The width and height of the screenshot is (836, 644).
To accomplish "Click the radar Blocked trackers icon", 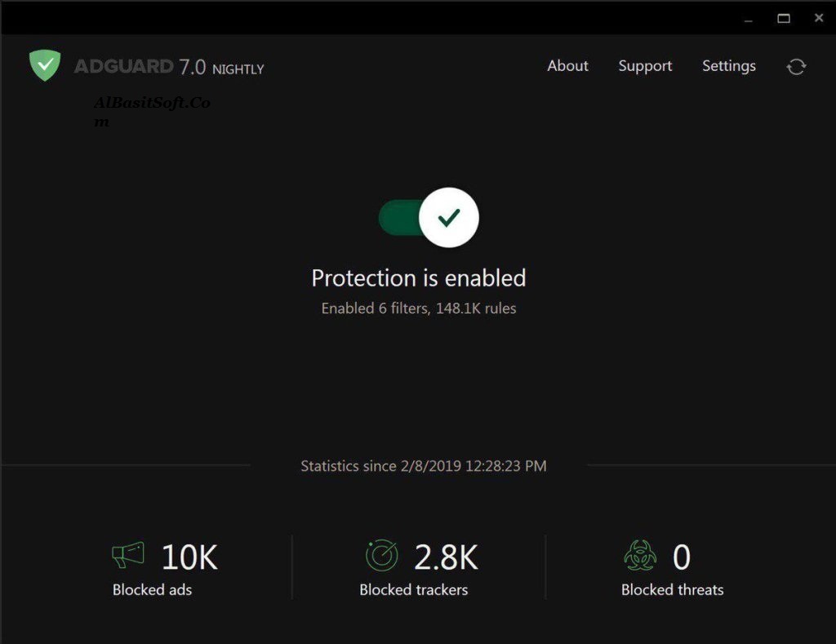I will point(381,557).
